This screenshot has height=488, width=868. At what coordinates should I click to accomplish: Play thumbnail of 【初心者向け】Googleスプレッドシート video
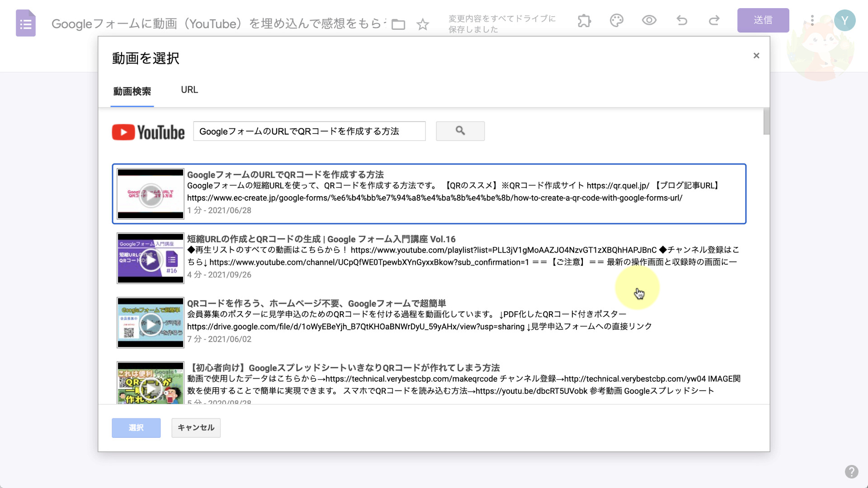(151, 383)
